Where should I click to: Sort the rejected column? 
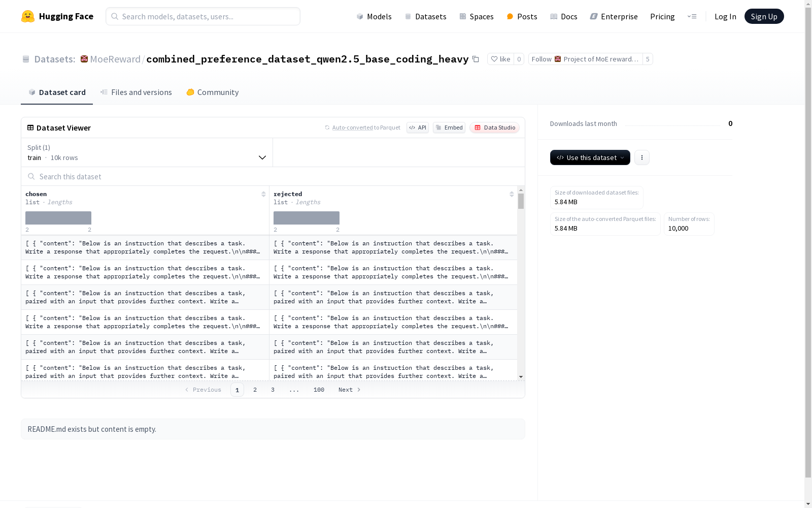point(512,194)
